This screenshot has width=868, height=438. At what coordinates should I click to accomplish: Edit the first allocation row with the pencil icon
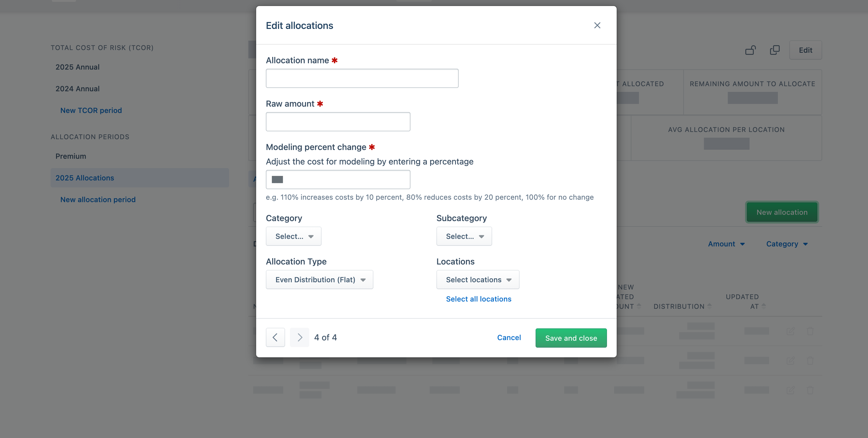coord(791,331)
